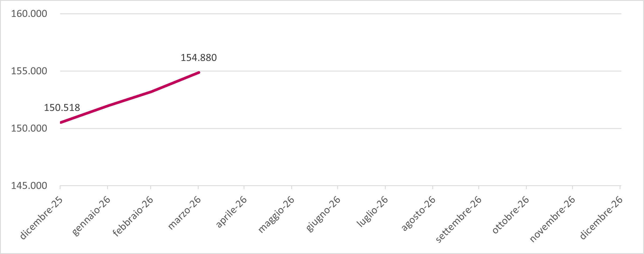Click the luglio-26 axis label
Viewport: 644px width, 254px height.
[x=372, y=212]
